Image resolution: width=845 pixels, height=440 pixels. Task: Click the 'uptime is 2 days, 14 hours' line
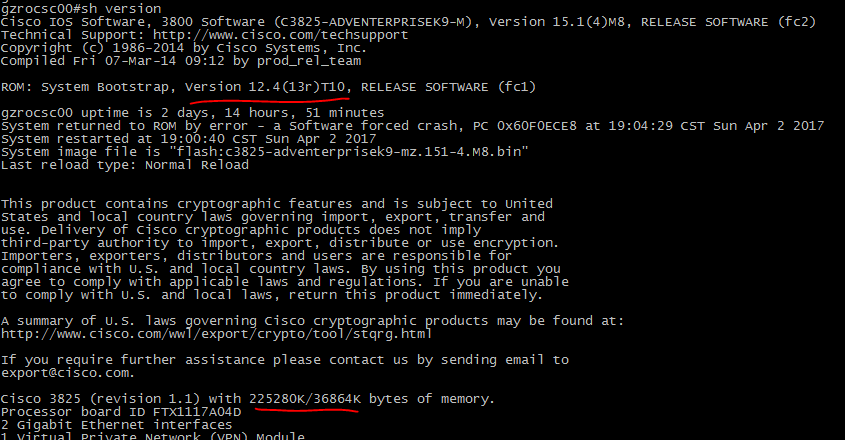point(192,113)
